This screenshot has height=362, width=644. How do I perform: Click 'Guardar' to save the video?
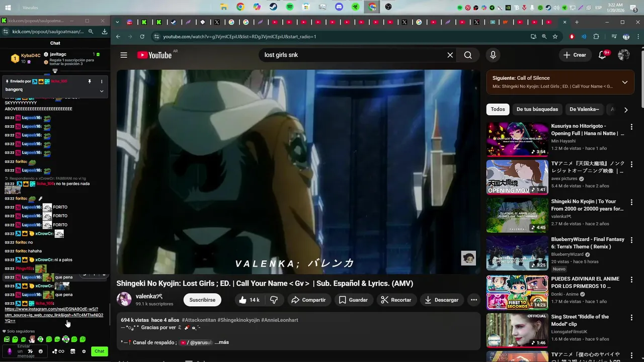coord(353,300)
